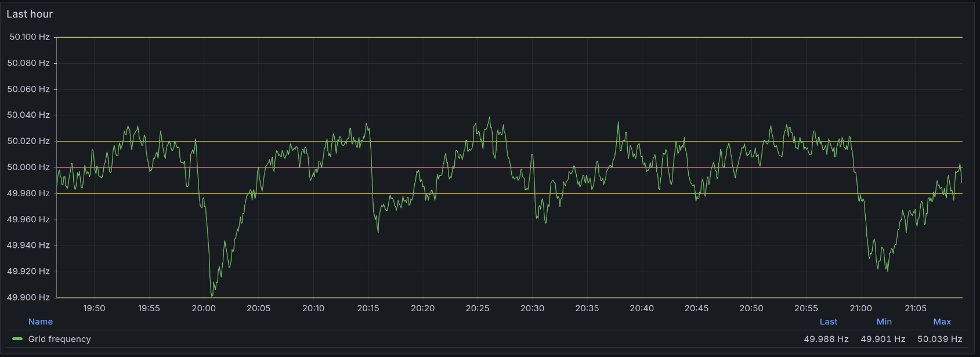
Task: Open the "Last hour" panel title menu
Action: [30, 14]
